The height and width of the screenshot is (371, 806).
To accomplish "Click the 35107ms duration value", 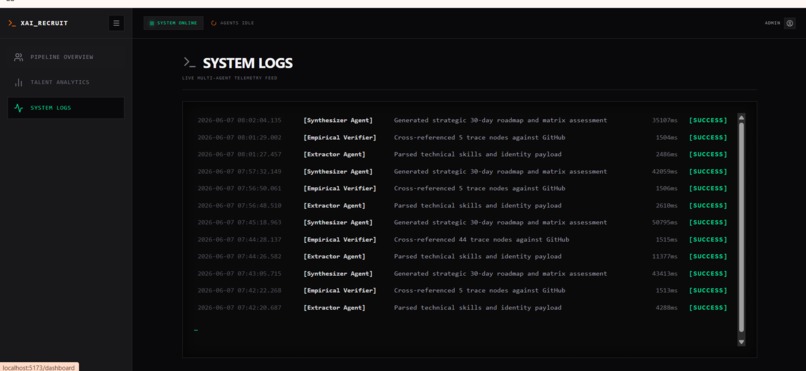I will 665,120.
